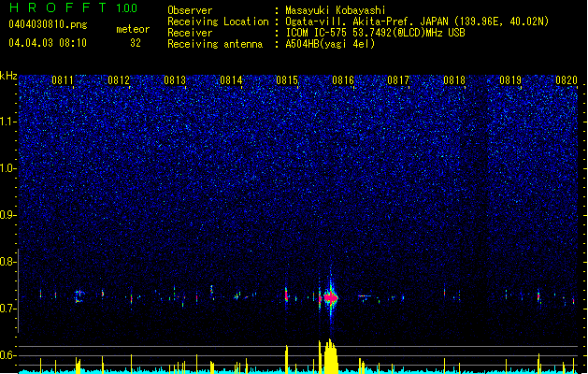Screen dimensions: 588x374
Task: Click the tallest yellow power peak below 0816
Action: [330, 356]
